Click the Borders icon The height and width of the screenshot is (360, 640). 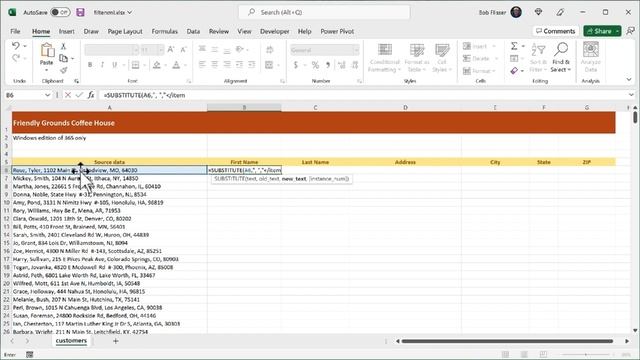point(136,64)
